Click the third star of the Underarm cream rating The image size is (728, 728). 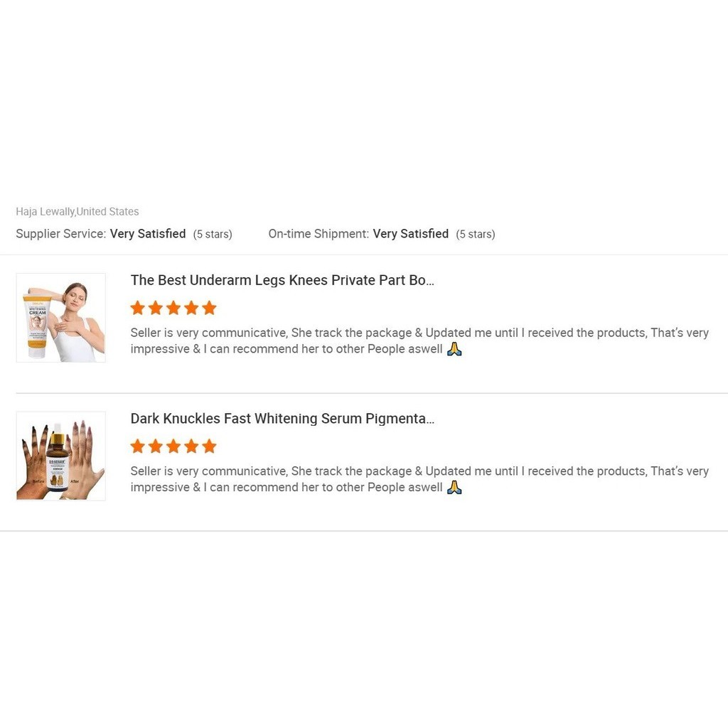(173, 308)
